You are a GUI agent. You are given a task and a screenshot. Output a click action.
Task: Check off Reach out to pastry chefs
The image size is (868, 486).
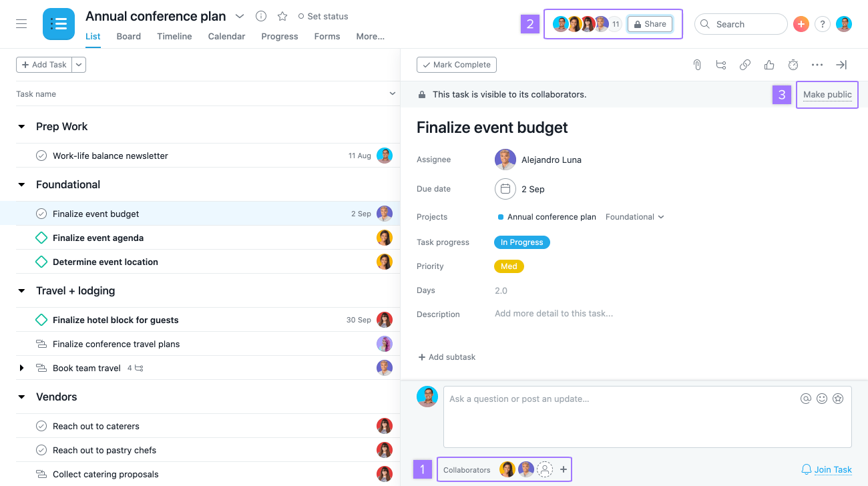click(x=41, y=450)
